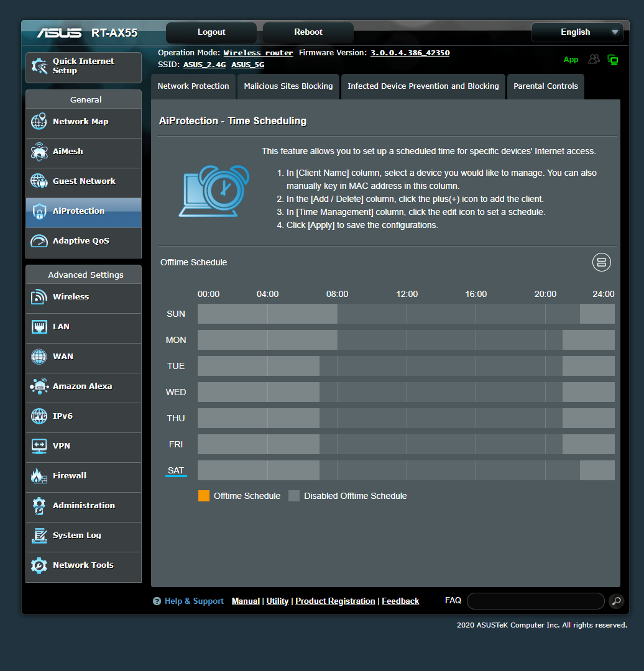Click the Network Tools wrench icon
Viewport: 644px width, 671px height.
point(39,565)
